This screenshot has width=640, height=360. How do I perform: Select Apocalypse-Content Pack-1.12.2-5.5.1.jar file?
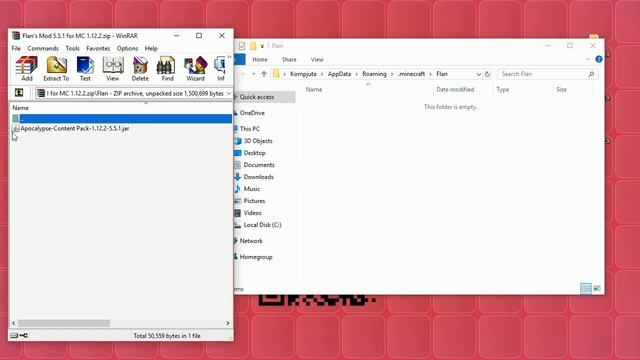click(x=75, y=128)
